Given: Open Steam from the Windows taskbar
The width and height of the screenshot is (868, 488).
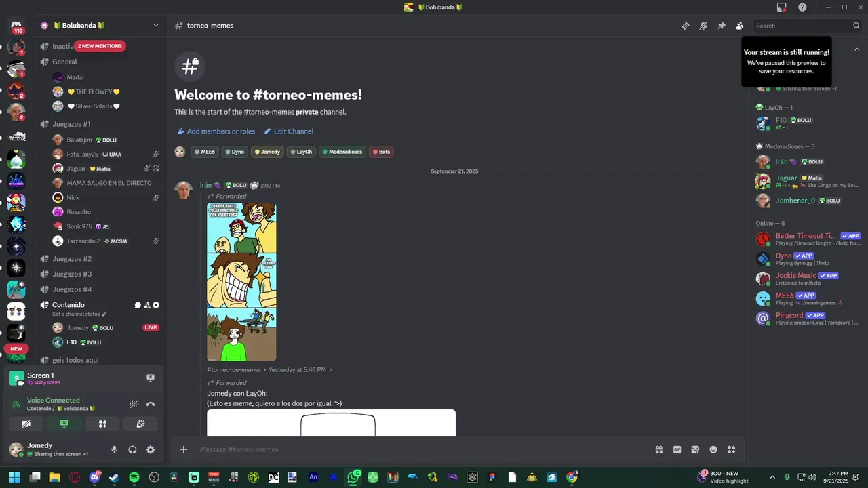Looking at the screenshot, I should coord(114,477).
